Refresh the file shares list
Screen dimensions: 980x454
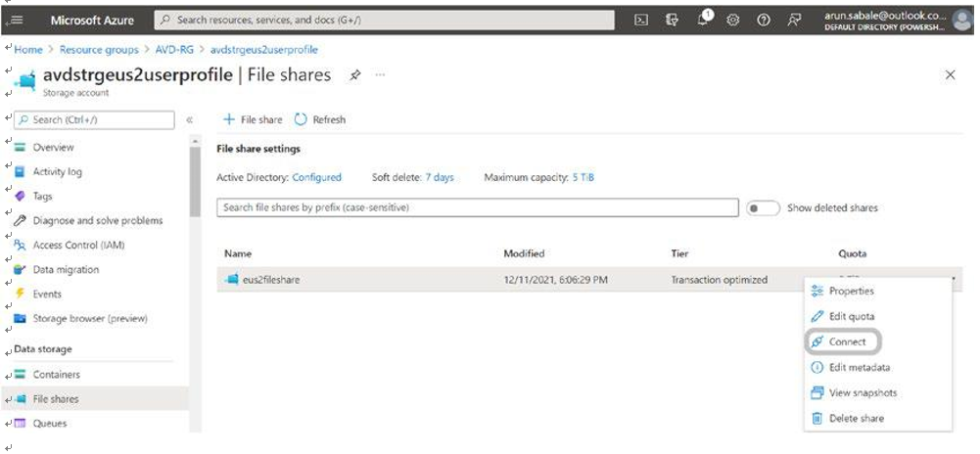pyautogui.click(x=320, y=120)
